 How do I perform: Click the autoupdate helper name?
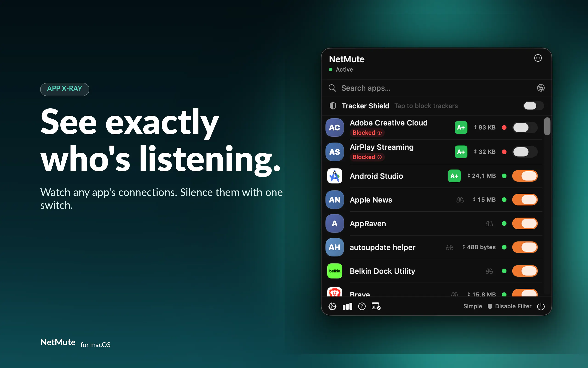[x=382, y=247]
